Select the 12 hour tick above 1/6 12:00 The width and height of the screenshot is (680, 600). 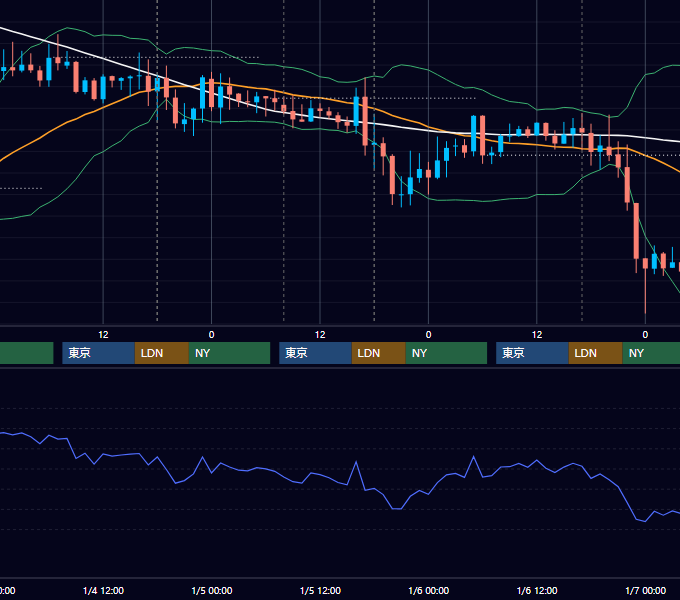(537, 335)
